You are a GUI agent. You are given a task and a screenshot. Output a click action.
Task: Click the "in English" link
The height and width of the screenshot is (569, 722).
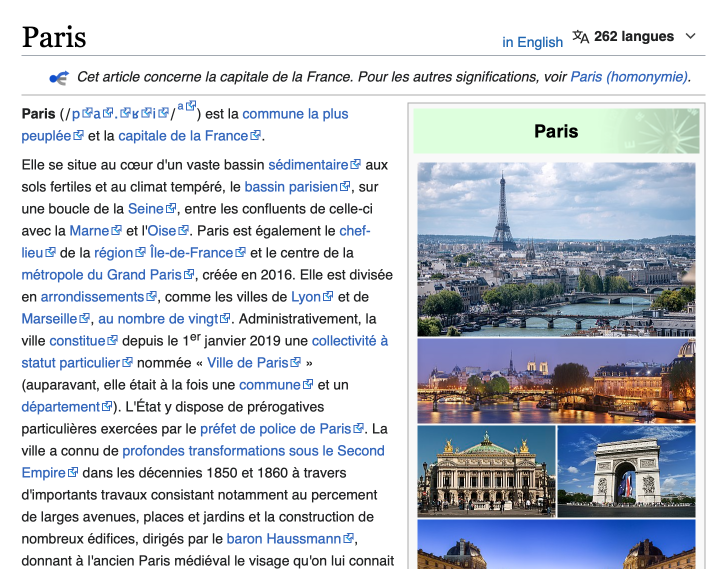[532, 42]
